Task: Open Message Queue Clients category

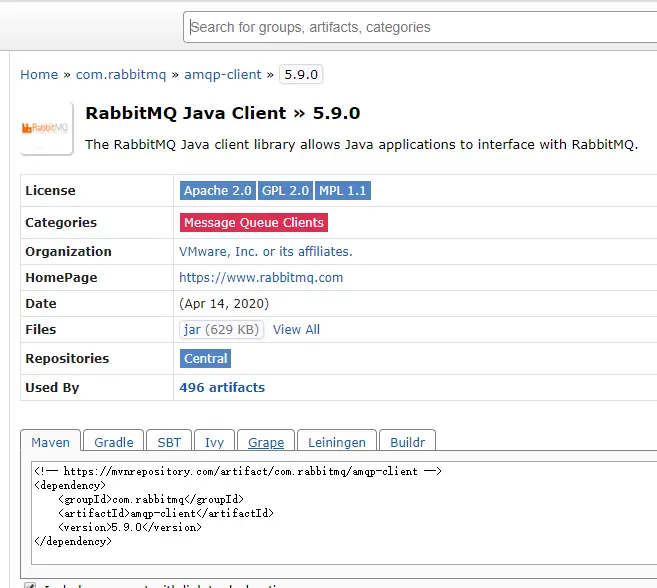Action: click(254, 223)
